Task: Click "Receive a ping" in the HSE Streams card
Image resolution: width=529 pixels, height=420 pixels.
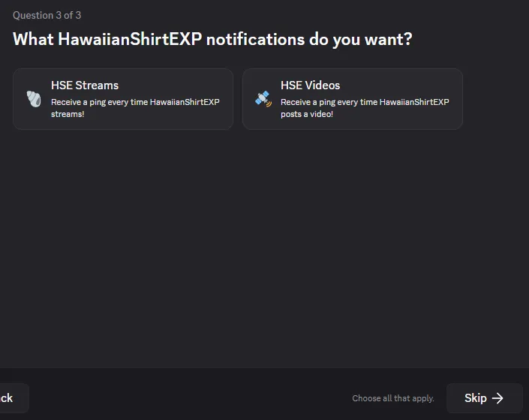Action: point(78,102)
